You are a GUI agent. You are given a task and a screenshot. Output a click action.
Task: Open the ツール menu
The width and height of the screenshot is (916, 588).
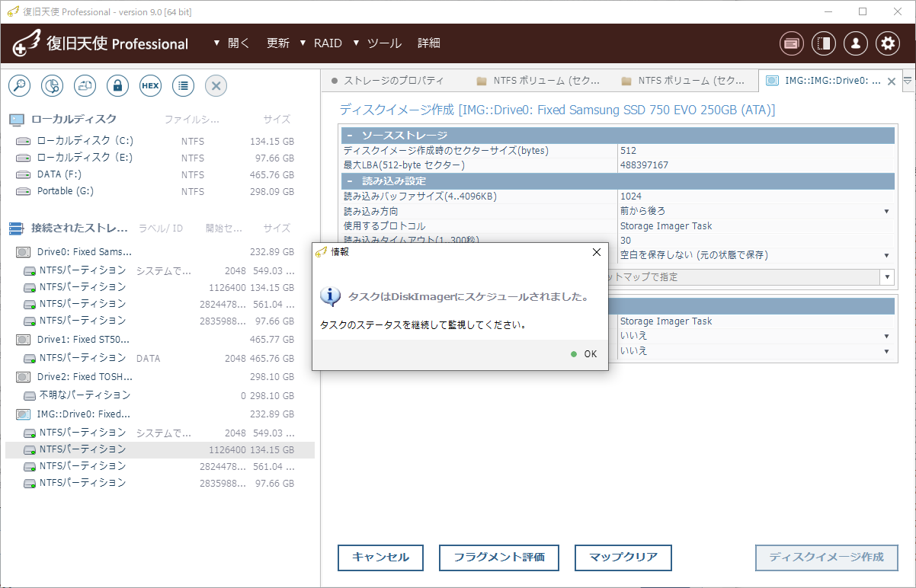(384, 43)
